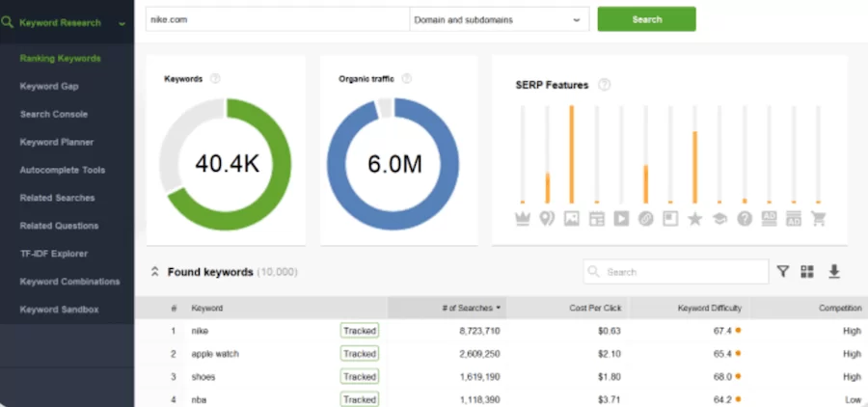Click the 8,723,710 searches value
This screenshot has width=868, height=407.
click(x=479, y=331)
